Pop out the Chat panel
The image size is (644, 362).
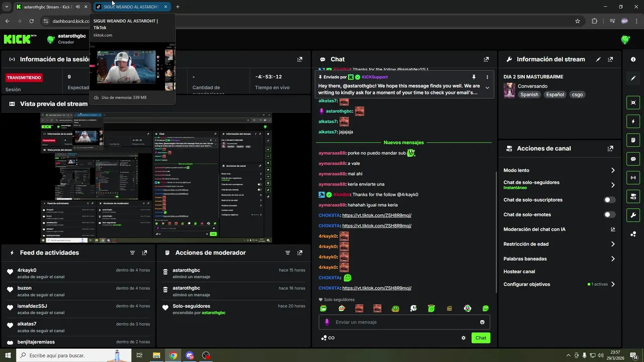click(486, 59)
